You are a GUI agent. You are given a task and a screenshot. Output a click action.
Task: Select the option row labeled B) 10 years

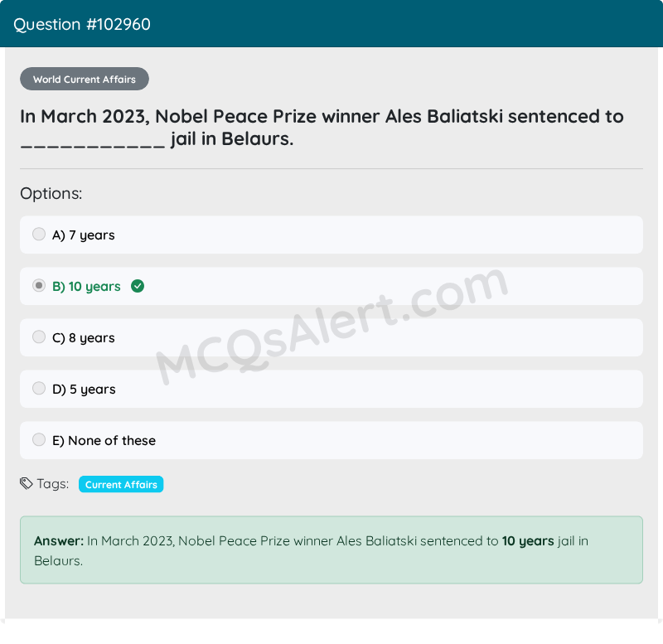coord(331,286)
